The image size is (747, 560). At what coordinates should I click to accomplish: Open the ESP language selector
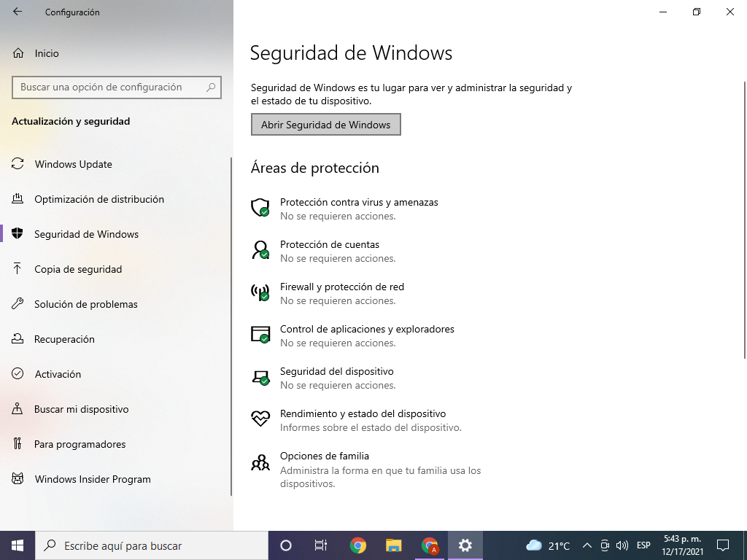click(643, 545)
